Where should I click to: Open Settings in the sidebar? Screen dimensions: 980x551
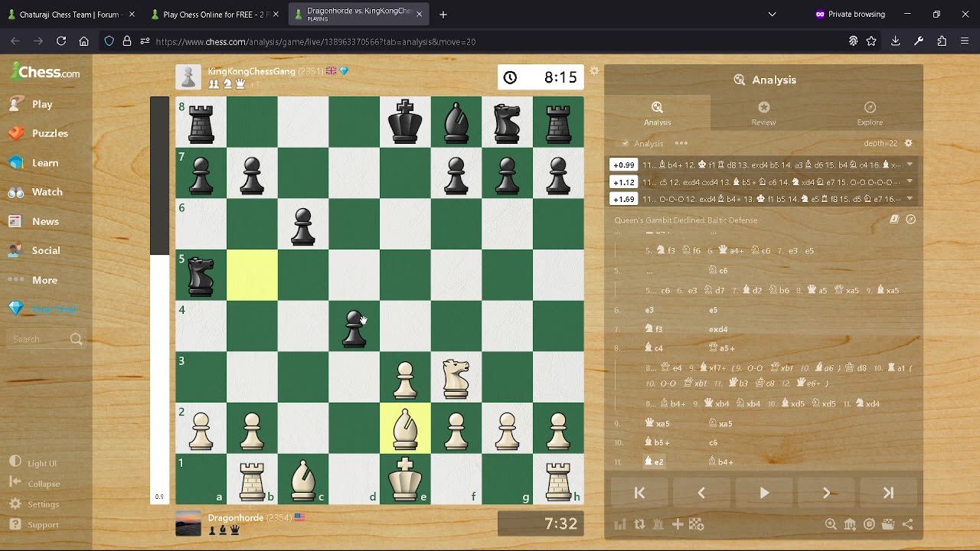click(x=35, y=504)
